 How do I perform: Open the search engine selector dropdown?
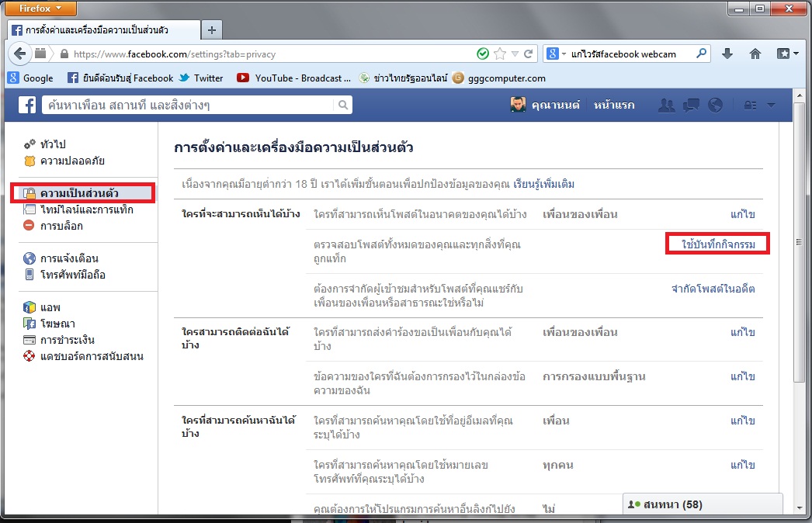[x=556, y=54]
